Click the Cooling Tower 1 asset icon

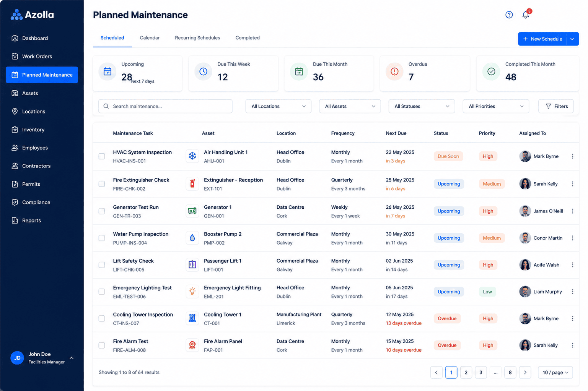192,318
